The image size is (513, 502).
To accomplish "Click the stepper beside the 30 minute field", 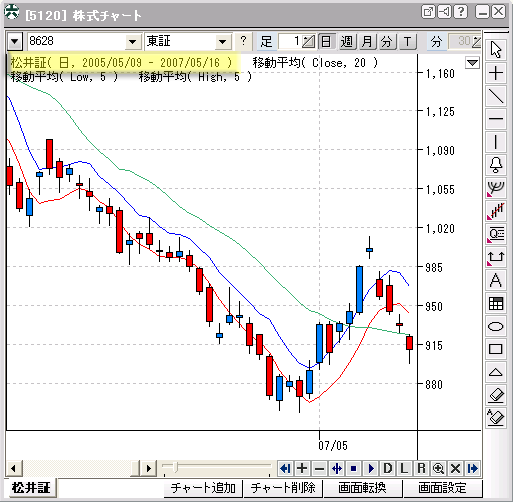I will click(477, 42).
